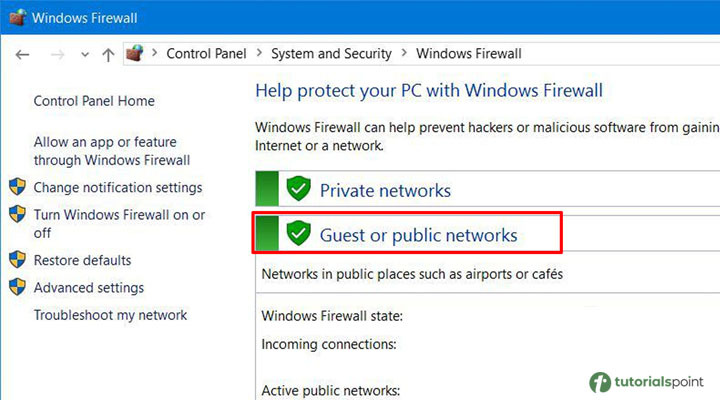This screenshot has width=720, height=400.
Task: Open the recent locations dropdown arrow
Action: [86, 55]
